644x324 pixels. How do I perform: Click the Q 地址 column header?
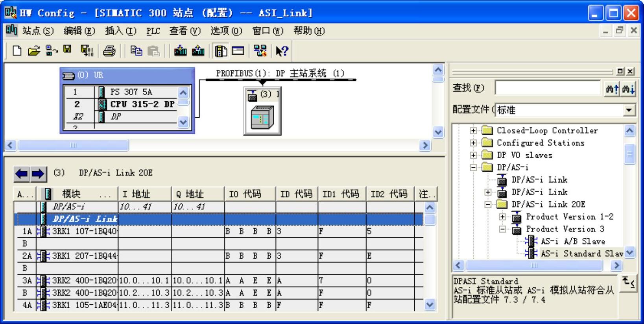[x=198, y=194]
